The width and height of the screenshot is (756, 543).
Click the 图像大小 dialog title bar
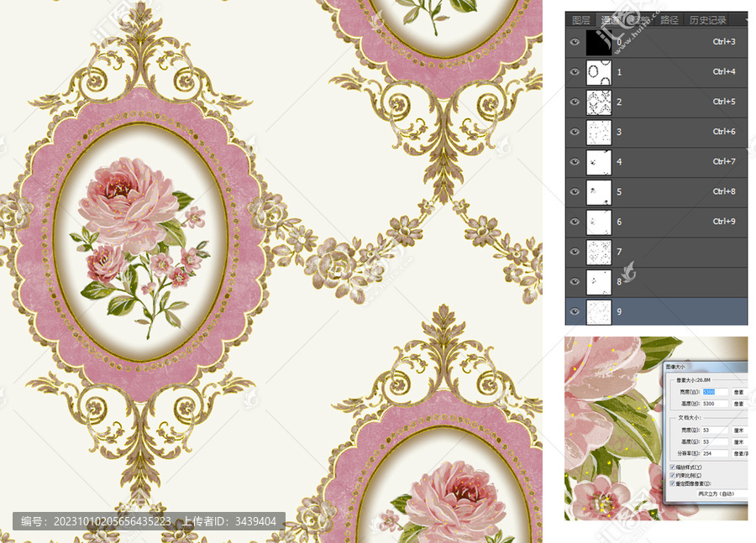pos(706,367)
